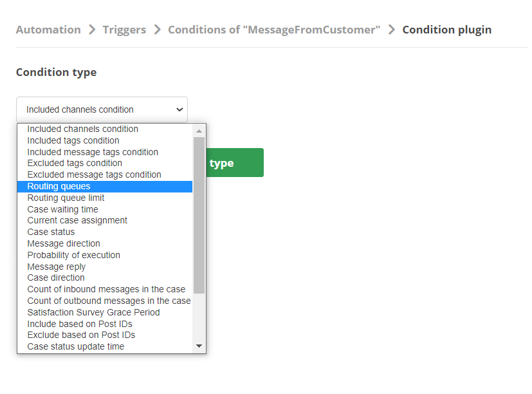Open the Condition type dropdown chevron
The image size is (532, 394).
point(181,109)
